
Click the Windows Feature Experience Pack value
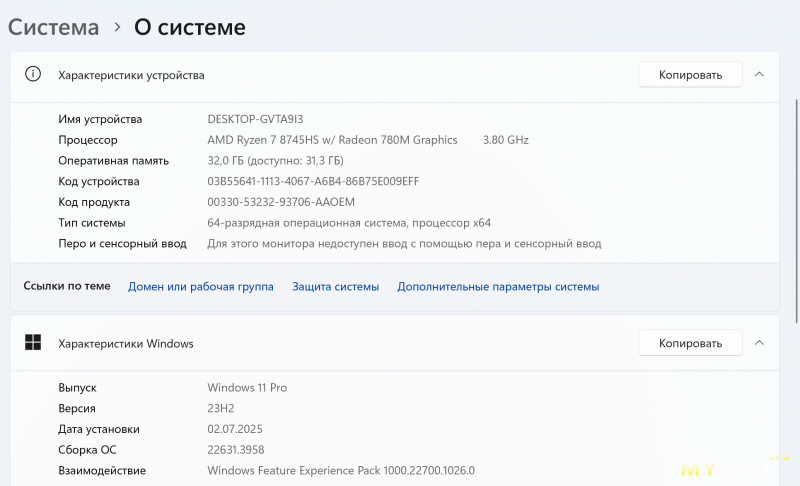pos(341,470)
